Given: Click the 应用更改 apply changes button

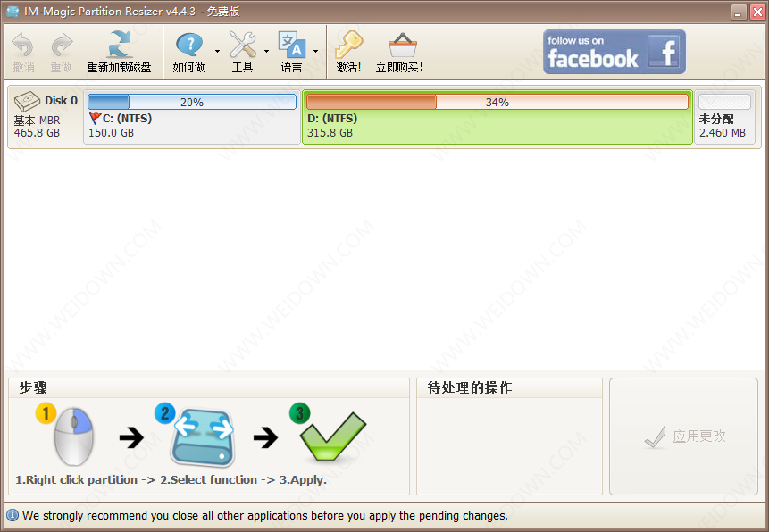Looking at the screenshot, I should 683,436.
